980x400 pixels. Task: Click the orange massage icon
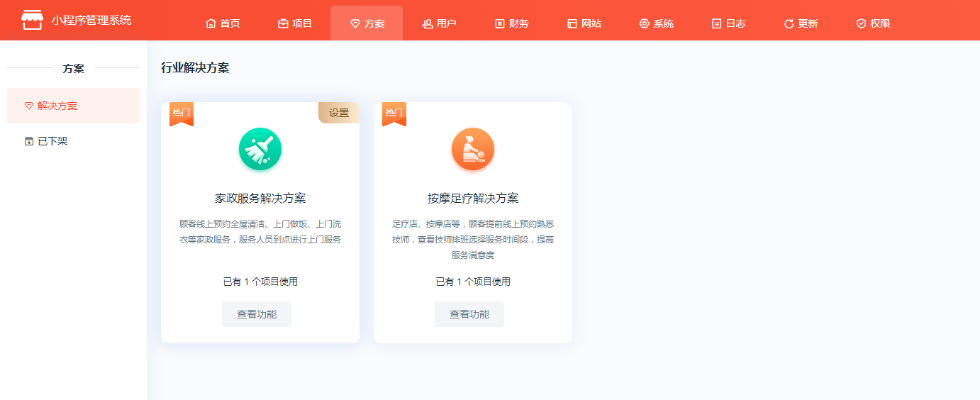click(x=473, y=149)
